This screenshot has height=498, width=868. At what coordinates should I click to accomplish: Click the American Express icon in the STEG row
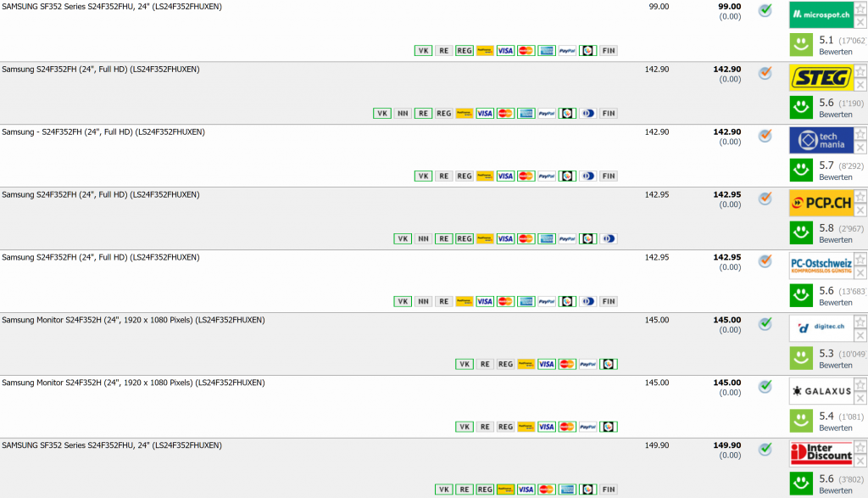tap(526, 114)
